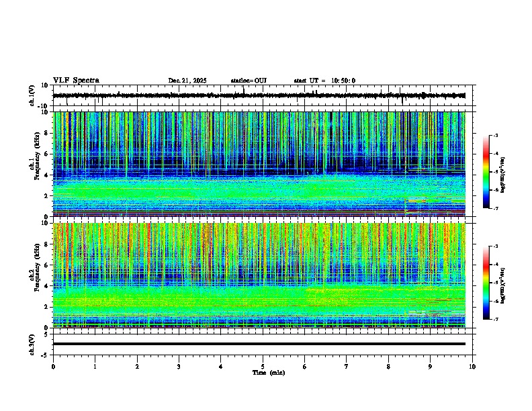Screen dimensions: 532x411
Task: Click the '9' tick label on time axis
Action: pos(430,367)
